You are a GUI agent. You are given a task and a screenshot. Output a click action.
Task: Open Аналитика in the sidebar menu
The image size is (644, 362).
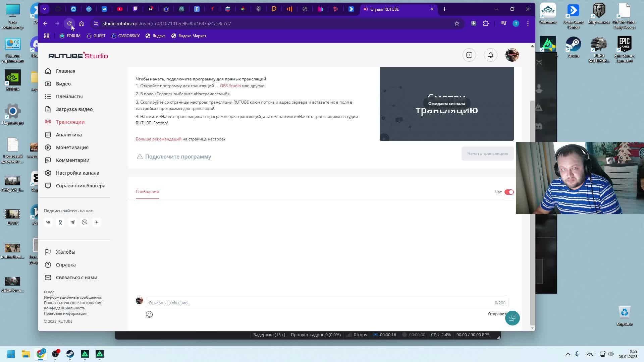pos(69,135)
